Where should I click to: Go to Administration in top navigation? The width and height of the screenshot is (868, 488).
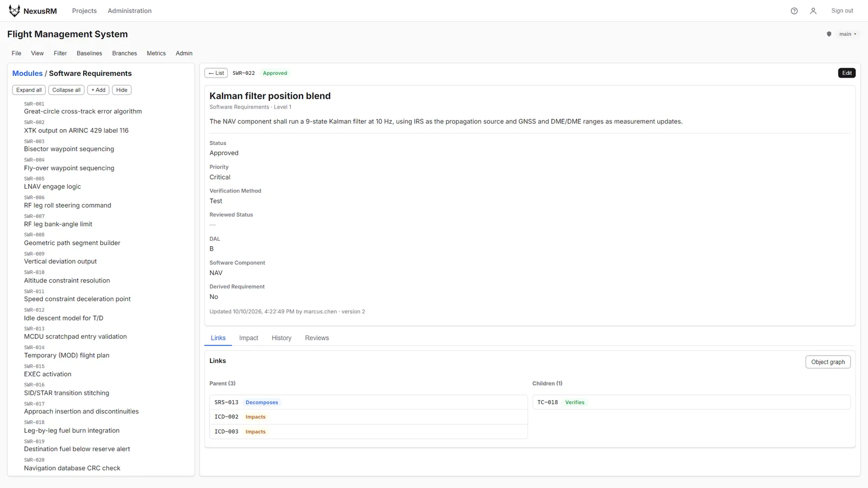click(x=130, y=11)
